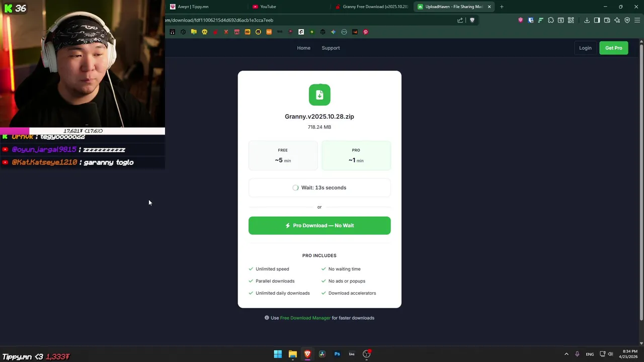Click the @oyunjargal9815 chat username

pos(44,149)
